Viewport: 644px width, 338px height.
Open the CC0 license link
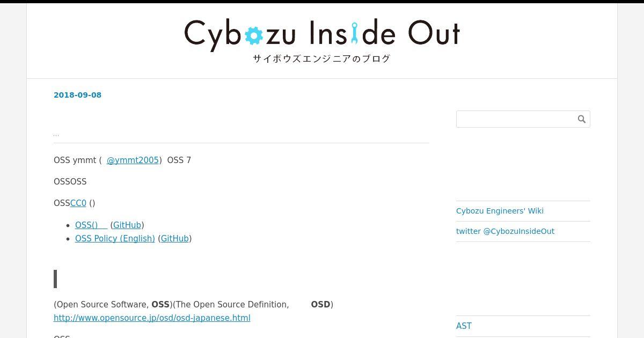point(78,203)
